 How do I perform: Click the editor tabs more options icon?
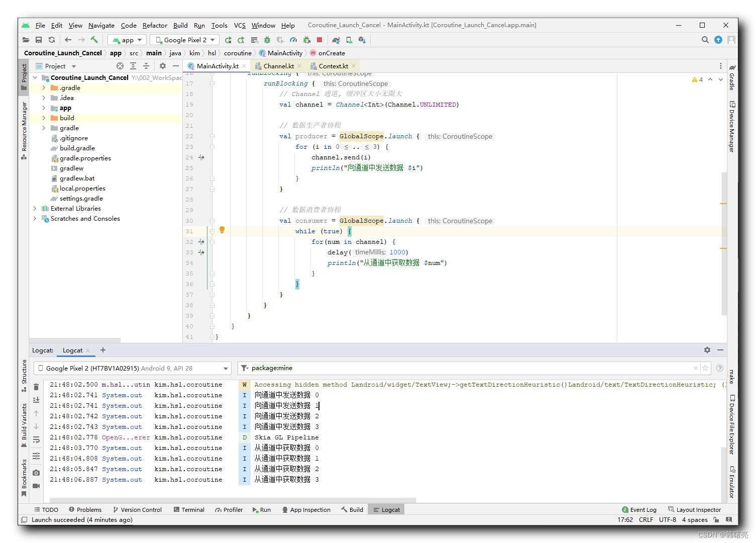[721, 66]
